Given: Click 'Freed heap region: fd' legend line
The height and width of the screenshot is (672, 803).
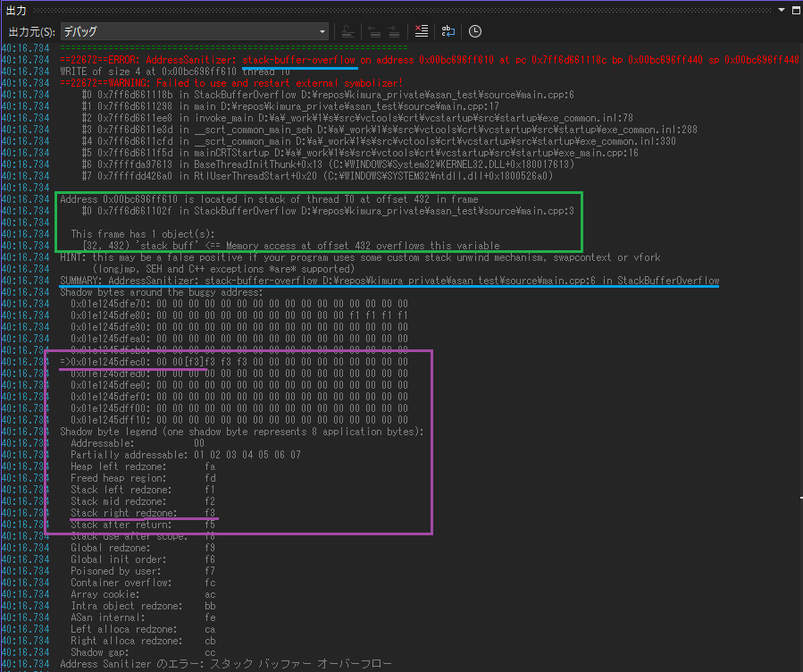Looking at the screenshot, I should pos(143,478).
